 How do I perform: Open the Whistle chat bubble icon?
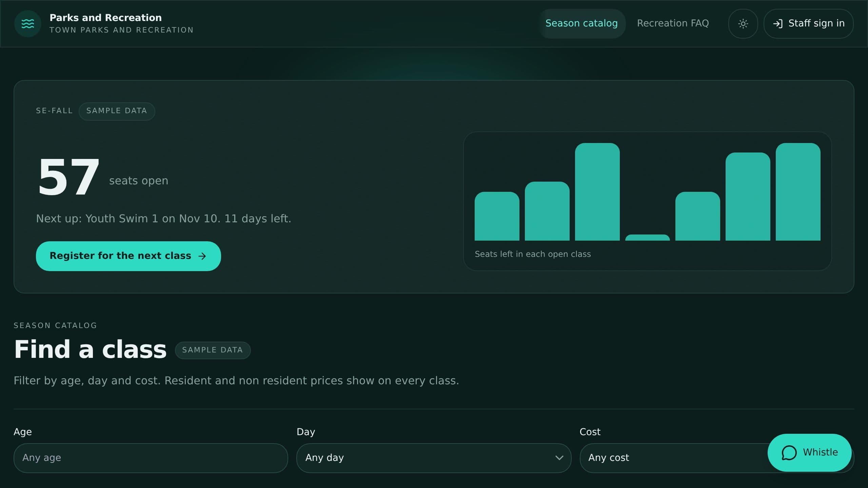pos(789,453)
